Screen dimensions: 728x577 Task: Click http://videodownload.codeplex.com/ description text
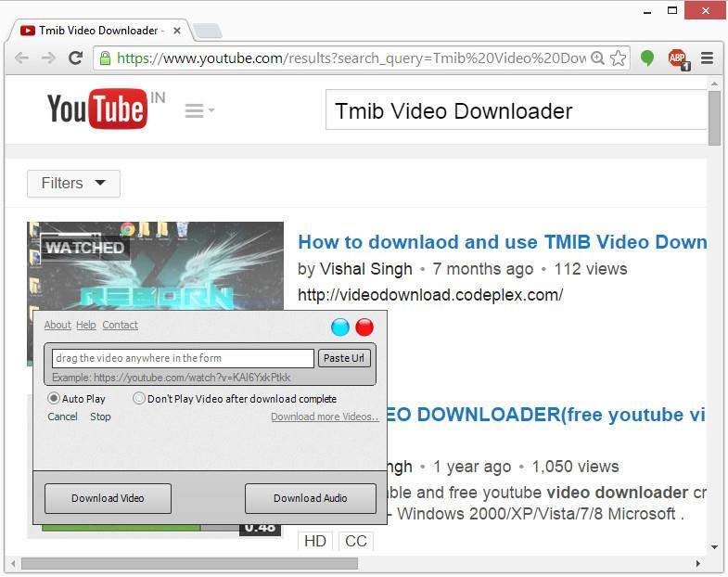(x=430, y=295)
